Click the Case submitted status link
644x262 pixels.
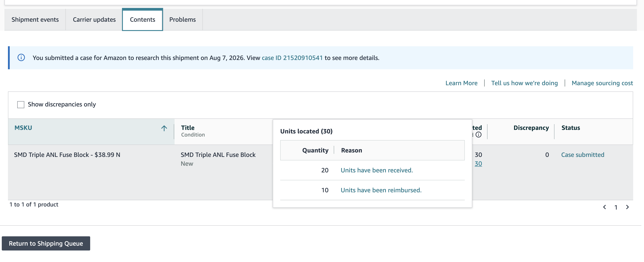pyautogui.click(x=583, y=155)
